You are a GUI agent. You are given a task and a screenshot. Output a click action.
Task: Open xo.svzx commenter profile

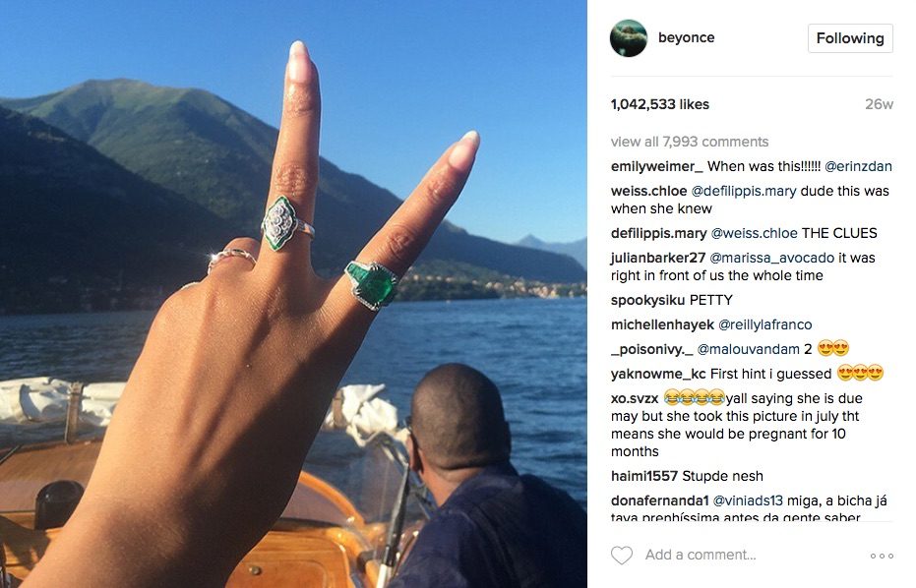click(635, 399)
